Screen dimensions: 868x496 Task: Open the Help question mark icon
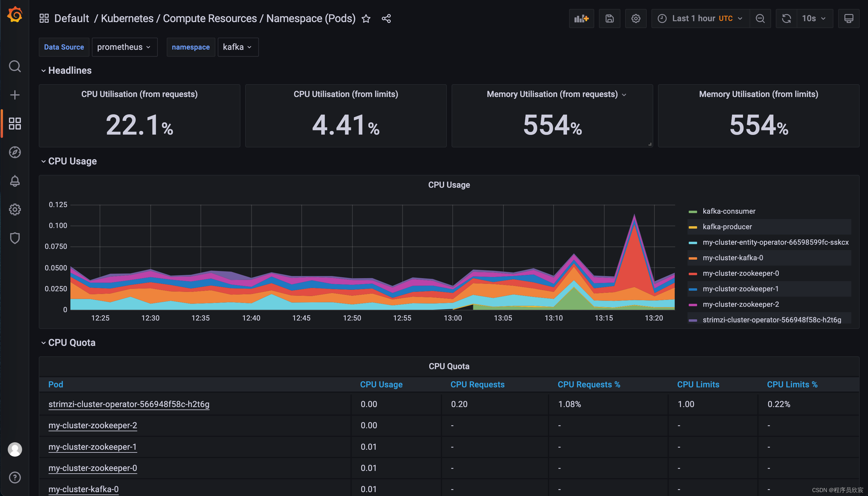tap(15, 477)
